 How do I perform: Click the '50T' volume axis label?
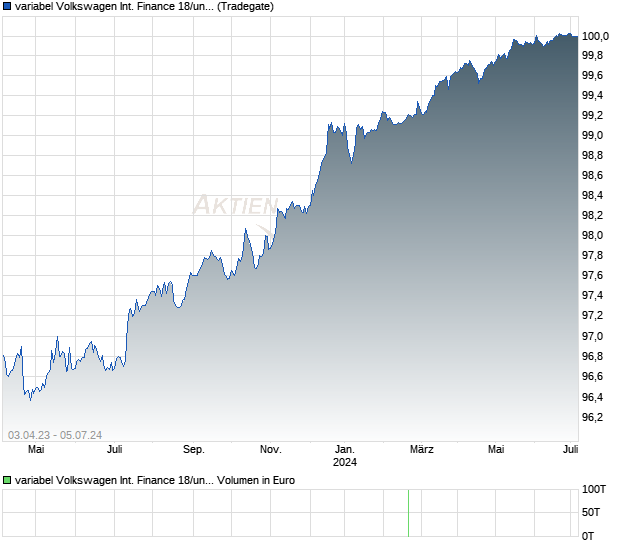click(x=591, y=513)
